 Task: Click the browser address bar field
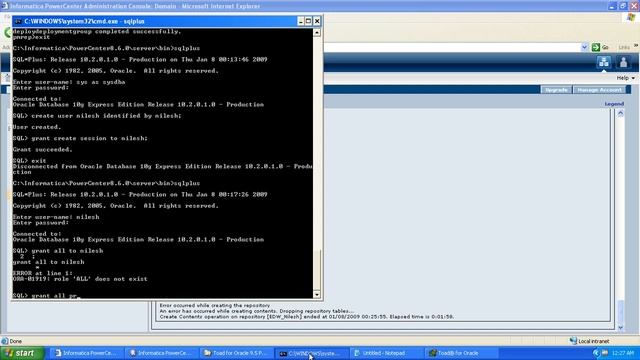(451, 47)
